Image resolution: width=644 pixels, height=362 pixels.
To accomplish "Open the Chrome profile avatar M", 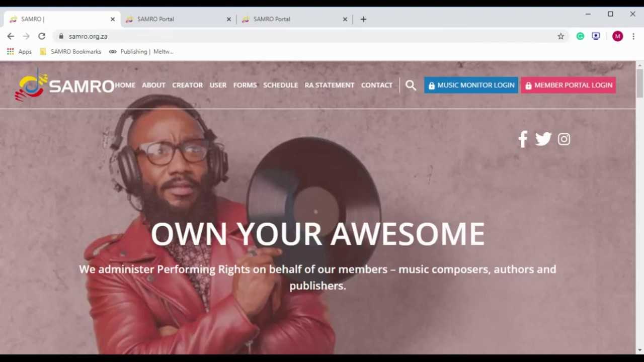I will 617,36.
